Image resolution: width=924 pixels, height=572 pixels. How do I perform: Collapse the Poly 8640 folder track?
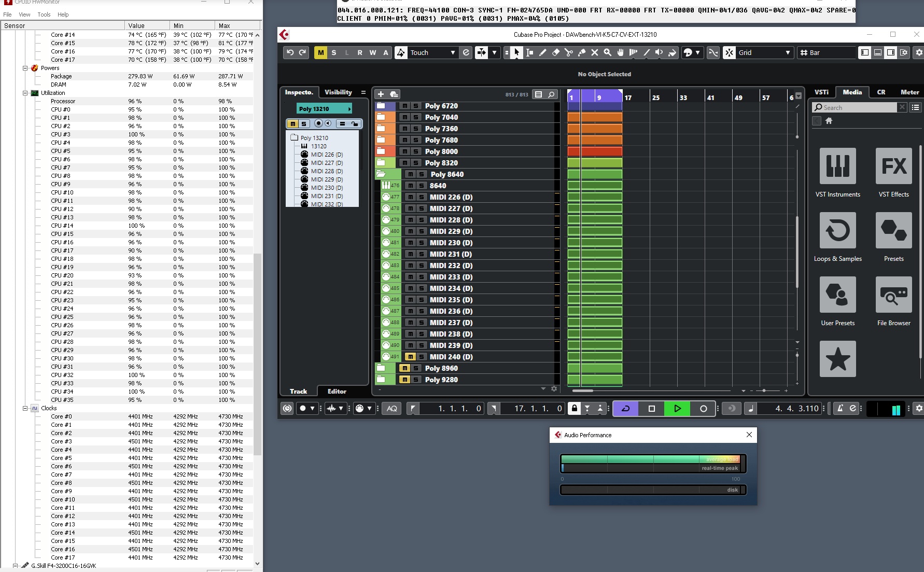click(x=381, y=174)
